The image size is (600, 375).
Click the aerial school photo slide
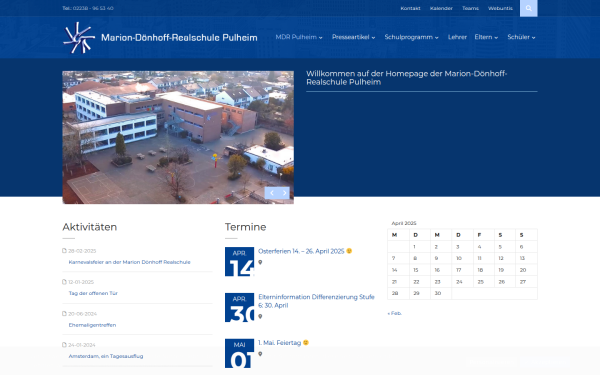[x=178, y=137]
